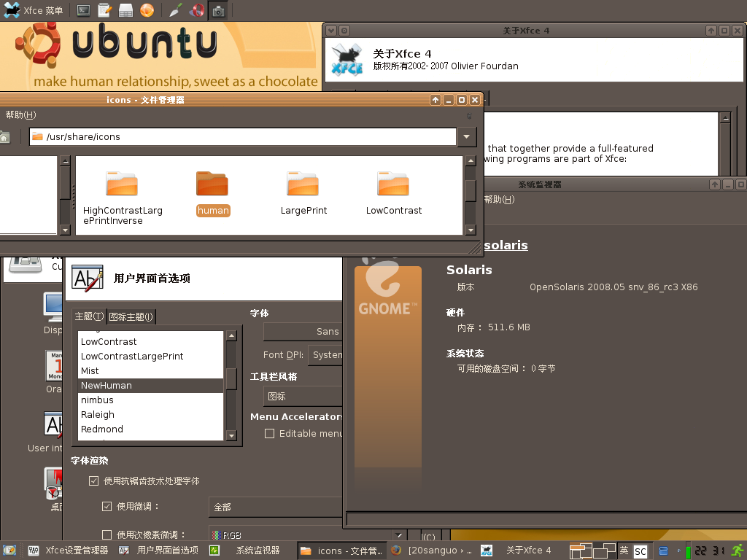Click theme list scroll up arrow

pos(231,335)
